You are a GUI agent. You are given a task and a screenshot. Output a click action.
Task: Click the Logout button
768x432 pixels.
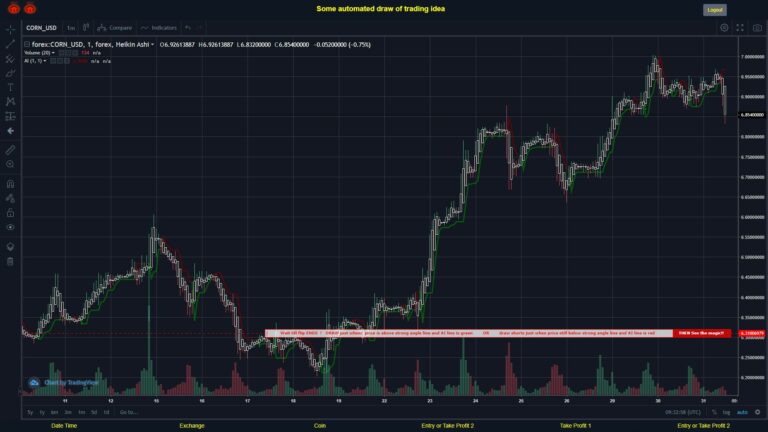715,10
